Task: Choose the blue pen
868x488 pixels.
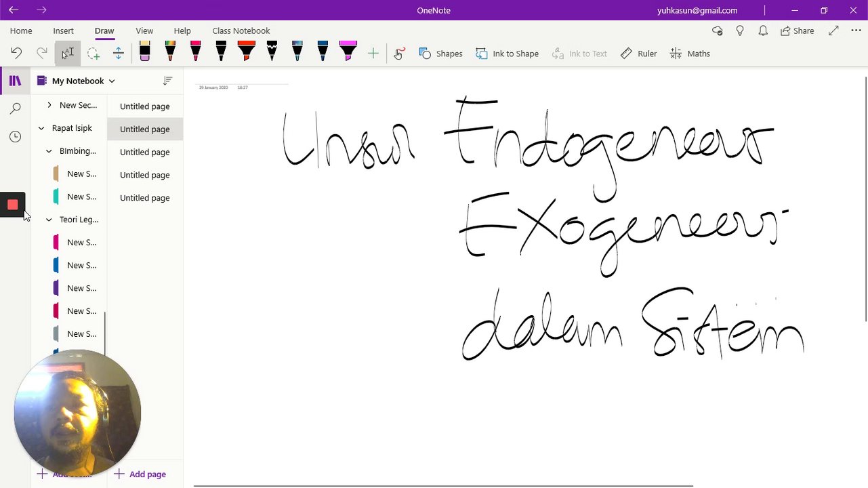Action: 323,52
